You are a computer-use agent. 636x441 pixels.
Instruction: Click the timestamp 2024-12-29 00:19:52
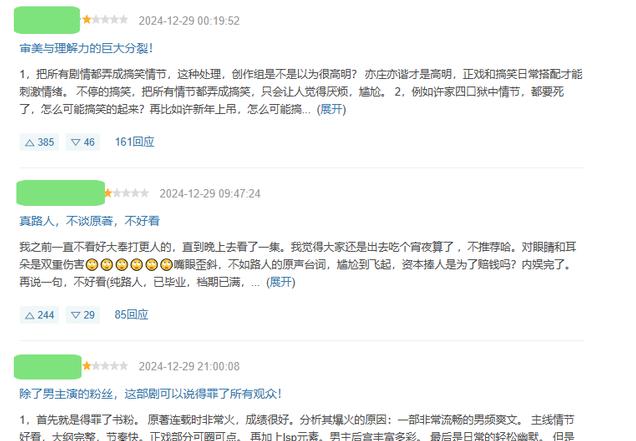tap(189, 21)
